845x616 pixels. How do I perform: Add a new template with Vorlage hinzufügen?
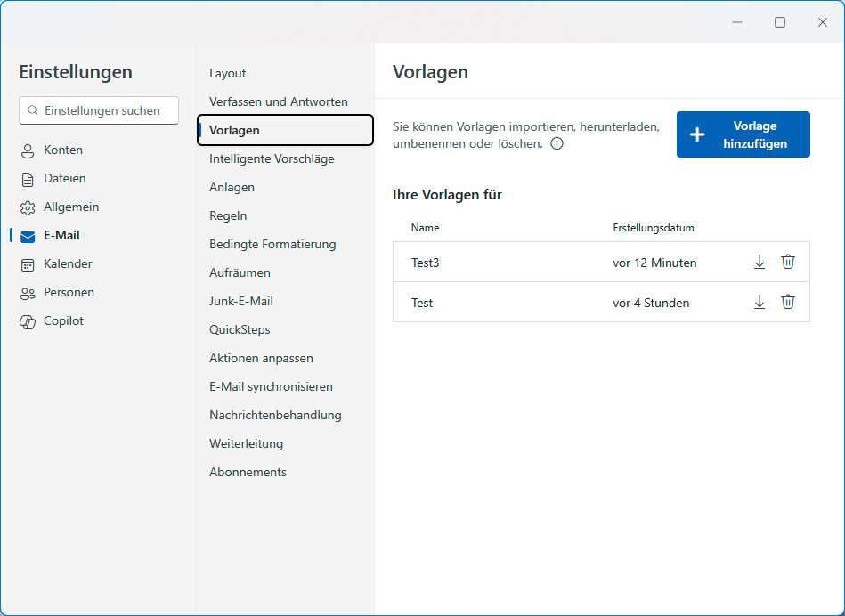pos(743,134)
